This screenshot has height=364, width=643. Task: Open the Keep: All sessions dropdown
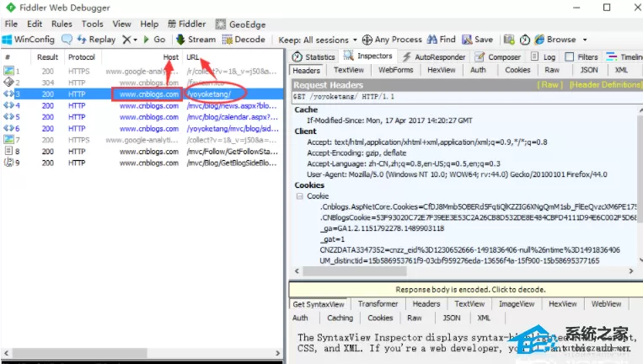pos(318,40)
